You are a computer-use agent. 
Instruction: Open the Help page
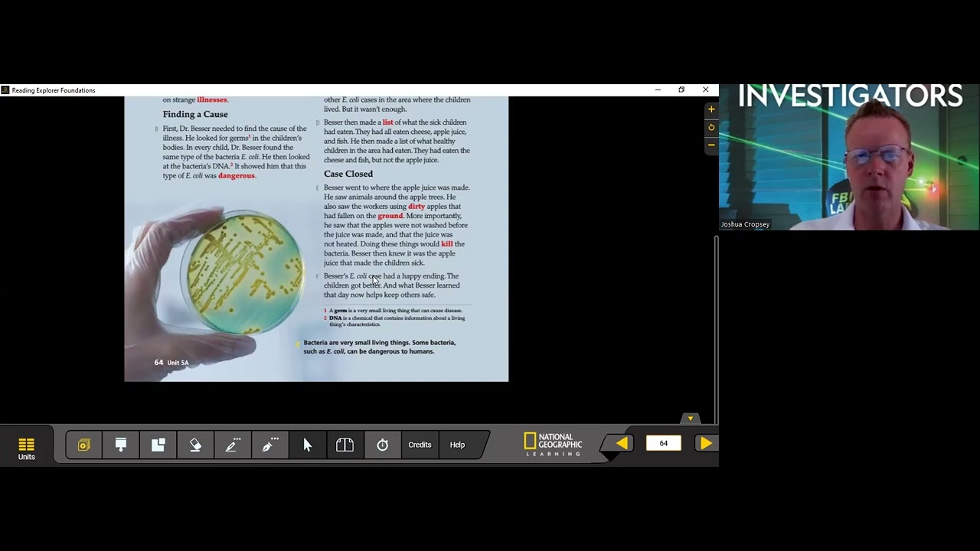[x=457, y=445]
